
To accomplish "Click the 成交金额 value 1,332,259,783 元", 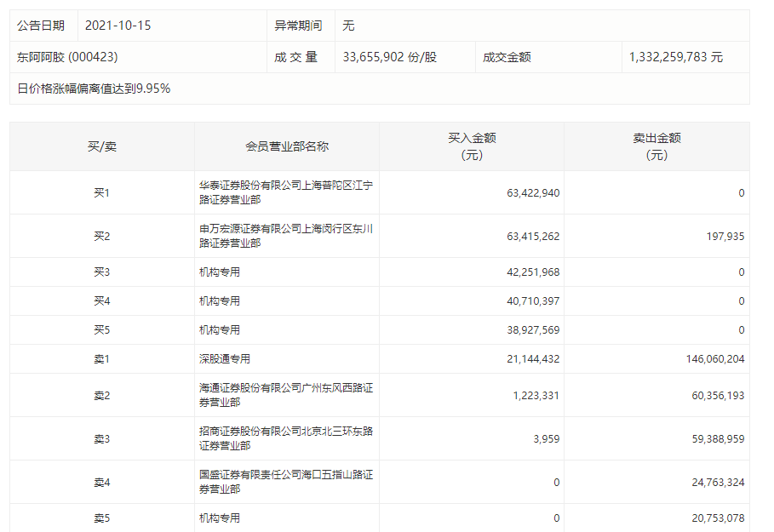I will (675, 57).
